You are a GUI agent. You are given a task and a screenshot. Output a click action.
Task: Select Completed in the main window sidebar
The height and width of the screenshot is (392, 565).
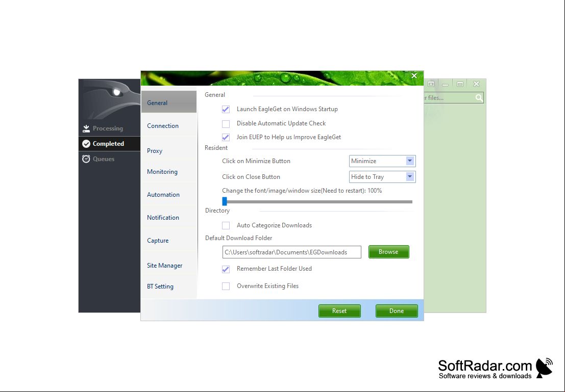110,144
